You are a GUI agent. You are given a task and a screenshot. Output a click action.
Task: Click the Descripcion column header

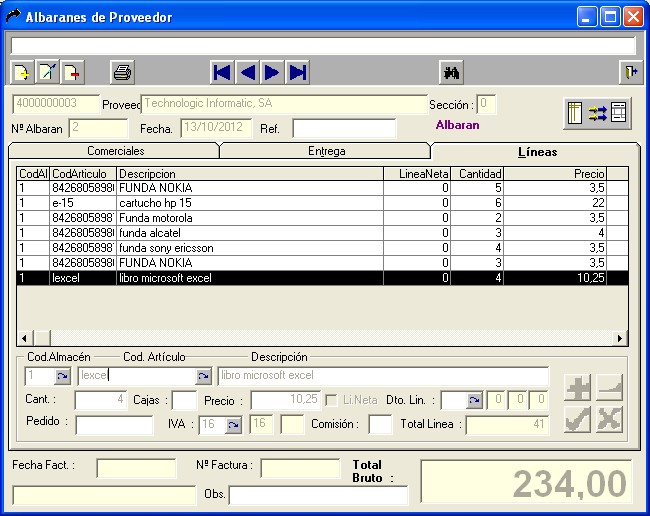pos(250,174)
